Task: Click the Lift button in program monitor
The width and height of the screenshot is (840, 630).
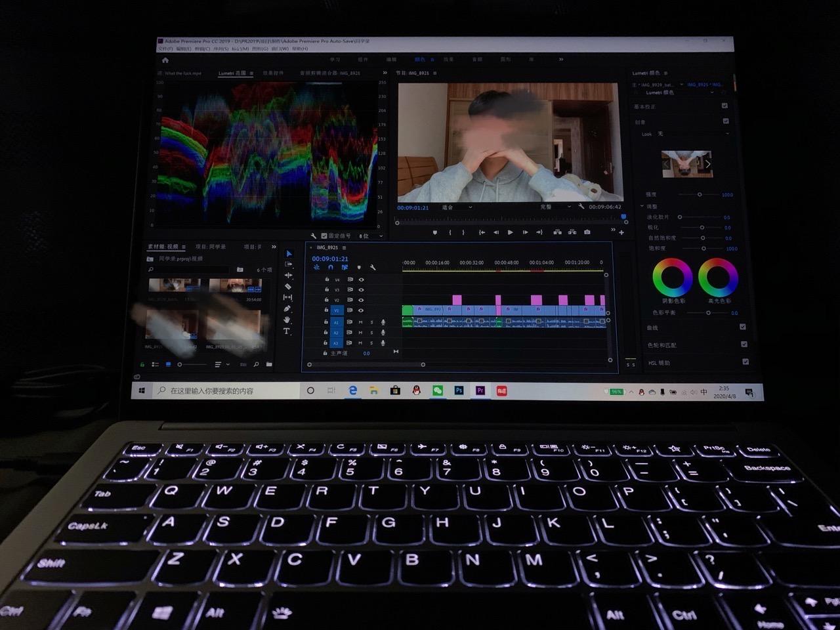Action: [x=557, y=232]
